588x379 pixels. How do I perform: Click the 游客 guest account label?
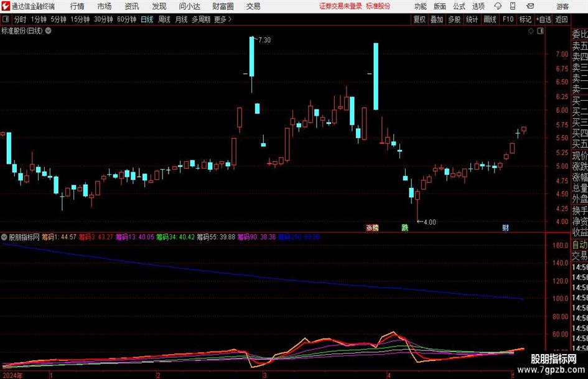point(562,6)
